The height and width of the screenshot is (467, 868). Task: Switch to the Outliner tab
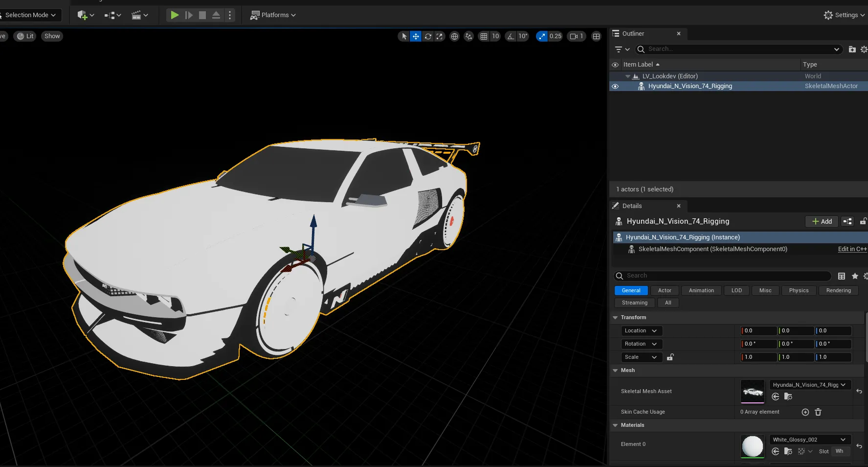(x=633, y=34)
